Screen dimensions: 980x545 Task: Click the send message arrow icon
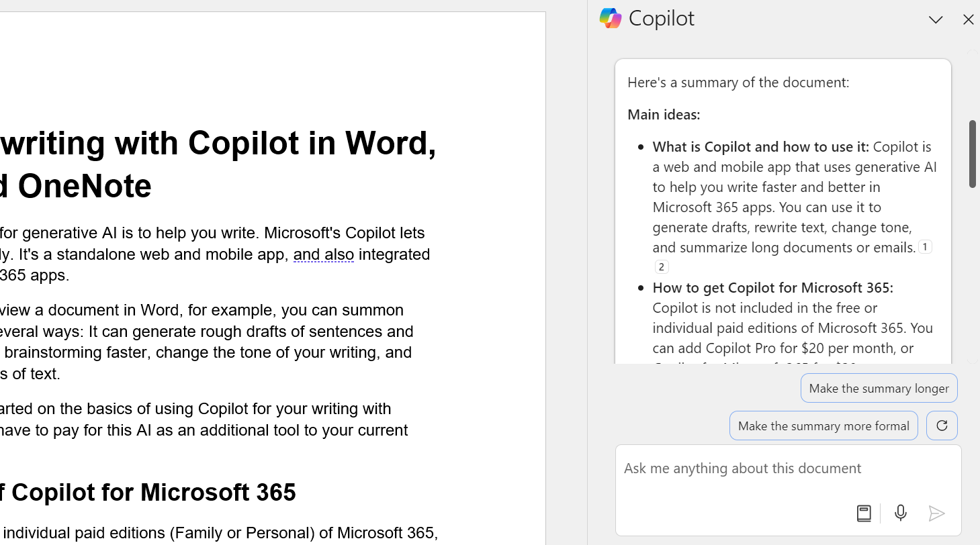(937, 513)
